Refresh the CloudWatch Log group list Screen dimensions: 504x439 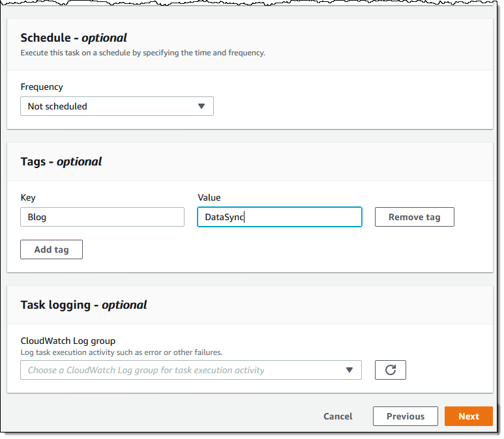[390, 370]
